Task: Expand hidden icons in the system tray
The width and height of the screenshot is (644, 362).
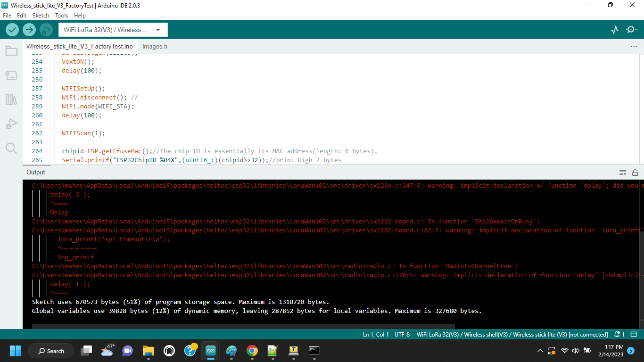Action: (540, 351)
